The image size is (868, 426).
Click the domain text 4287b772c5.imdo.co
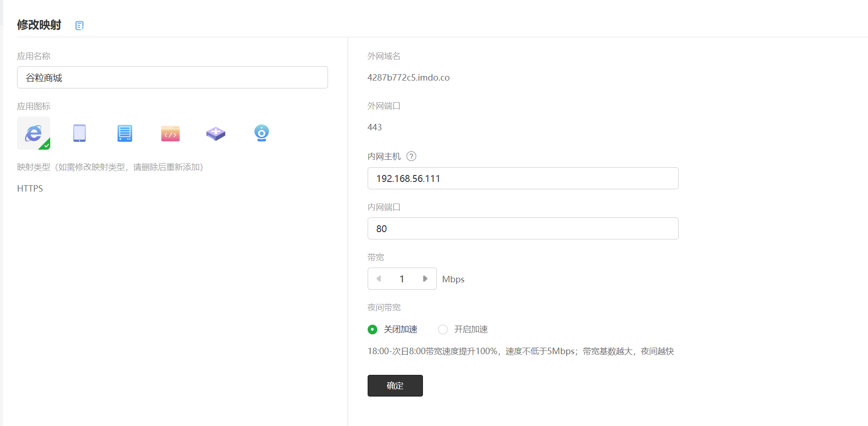pyautogui.click(x=408, y=77)
